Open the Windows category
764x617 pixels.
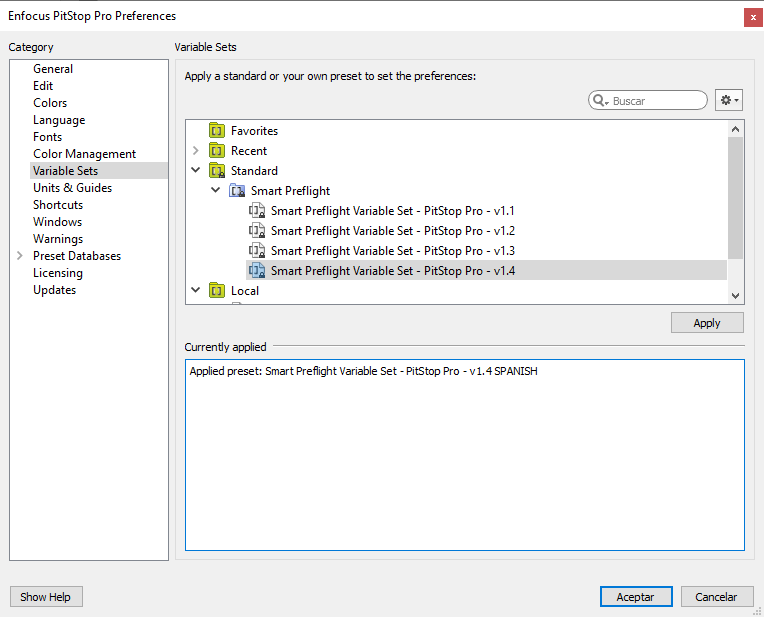tap(57, 222)
